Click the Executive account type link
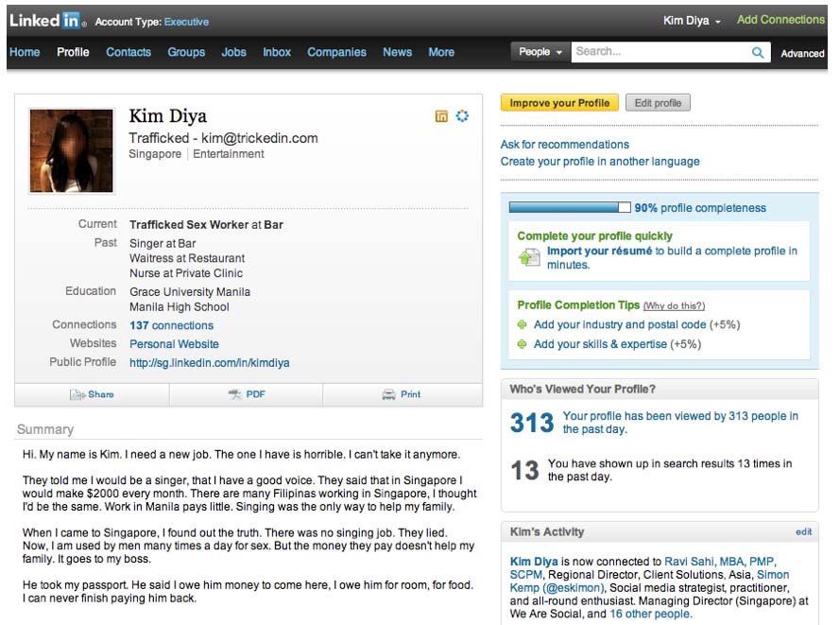This screenshot has width=840, height=625. tap(186, 22)
